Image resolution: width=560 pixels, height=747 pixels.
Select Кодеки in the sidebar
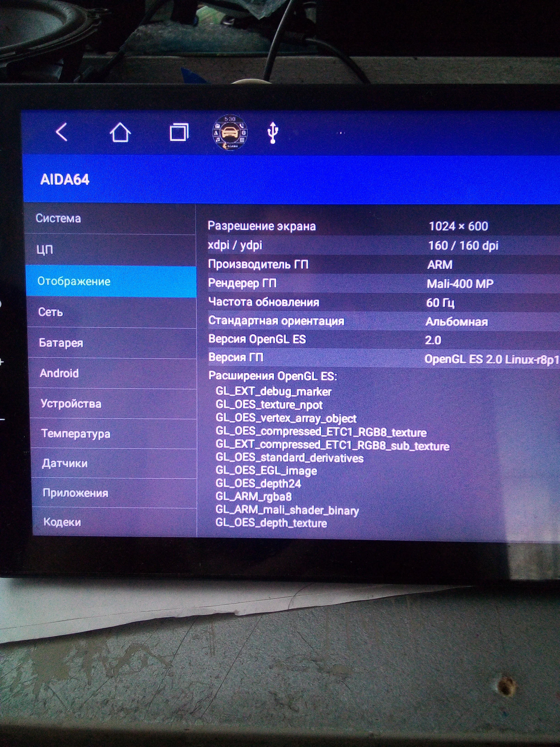coord(62,522)
